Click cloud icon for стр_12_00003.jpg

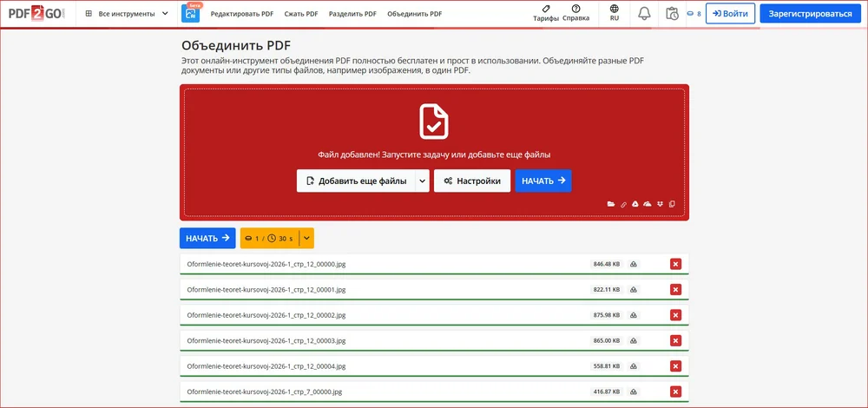(634, 340)
